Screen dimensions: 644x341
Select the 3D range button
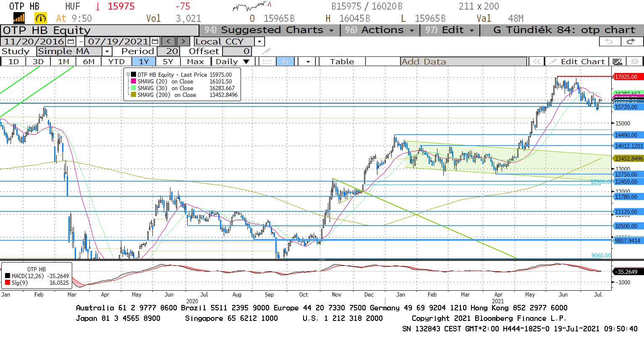click(38, 62)
